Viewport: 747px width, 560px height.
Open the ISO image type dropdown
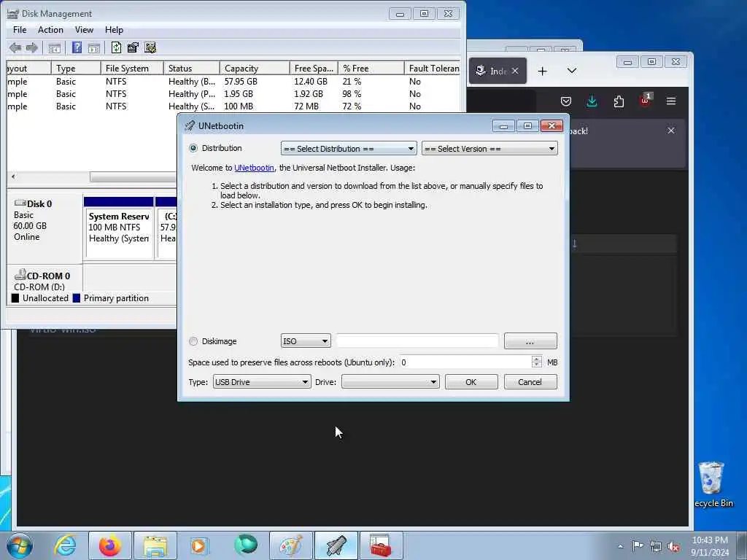point(306,341)
